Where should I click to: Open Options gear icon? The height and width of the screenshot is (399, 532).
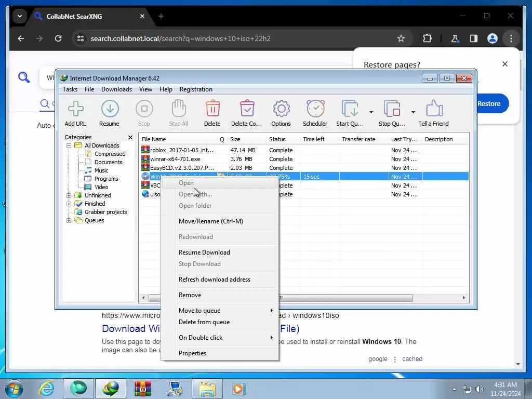(281, 109)
